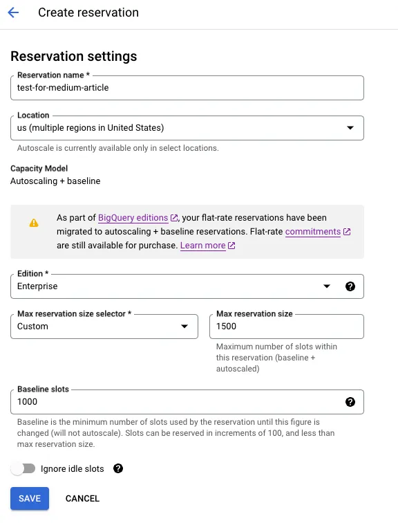The image size is (398, 532).
Task: Open the Location dropdown
Action: click(187, 128)
